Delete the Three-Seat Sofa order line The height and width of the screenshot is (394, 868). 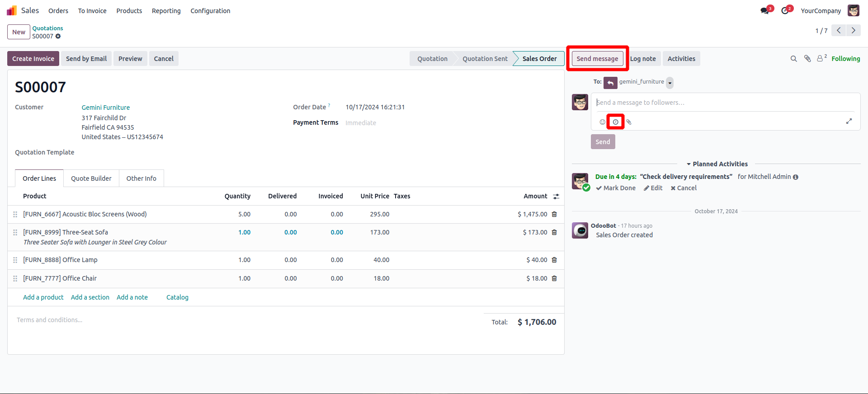click(554, 232)
